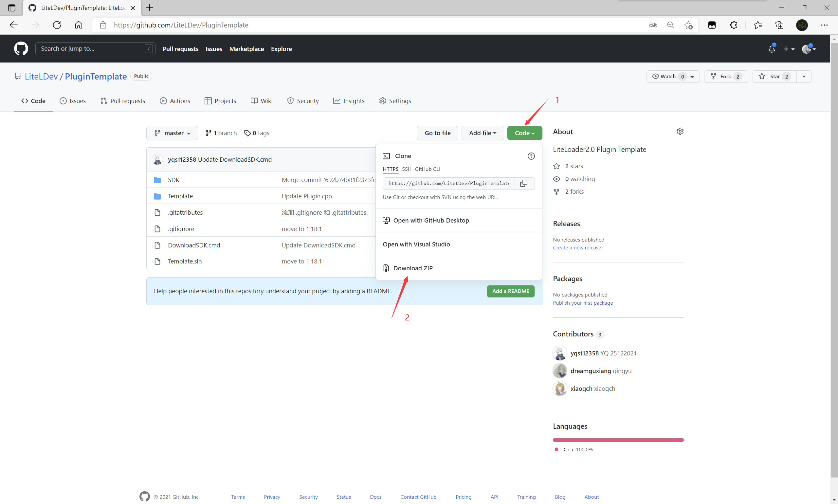Click the C++ 100.0% language entry

574,449
